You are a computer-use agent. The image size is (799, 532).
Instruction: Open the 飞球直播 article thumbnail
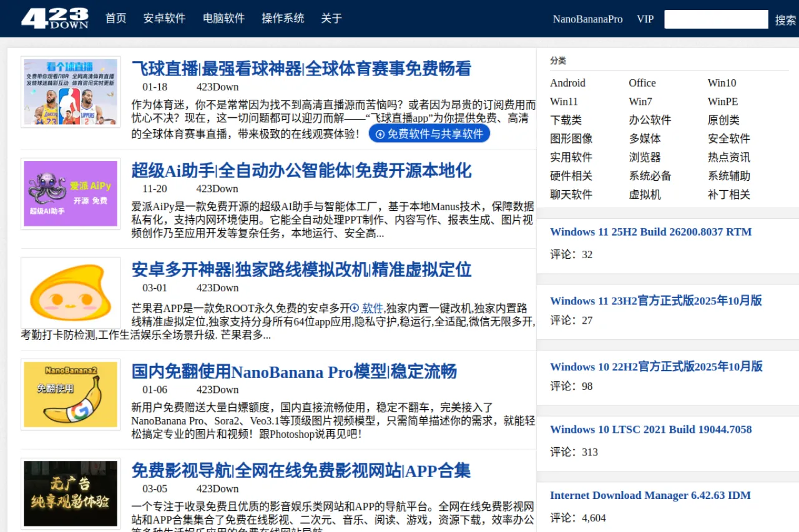click(71, 92)
